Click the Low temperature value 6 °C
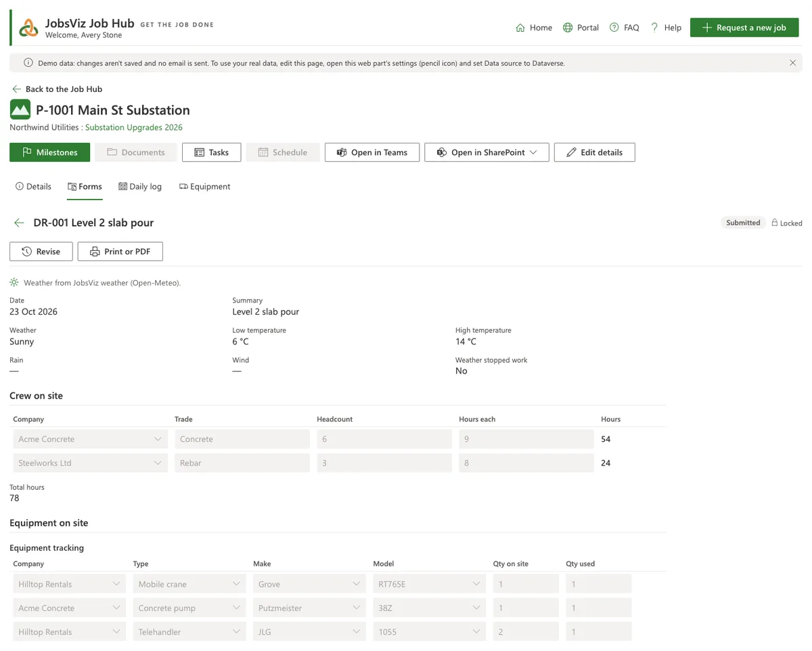Screen dimensions: 812x651 point(241,342)
